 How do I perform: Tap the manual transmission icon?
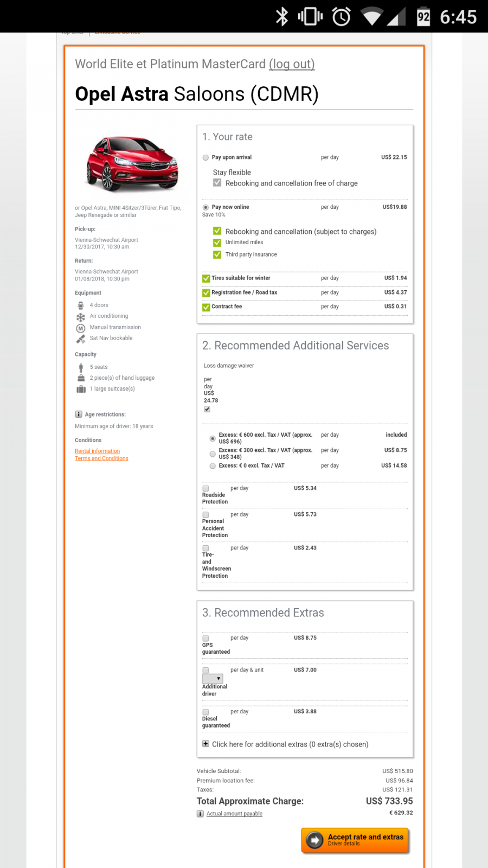(81, 328)
